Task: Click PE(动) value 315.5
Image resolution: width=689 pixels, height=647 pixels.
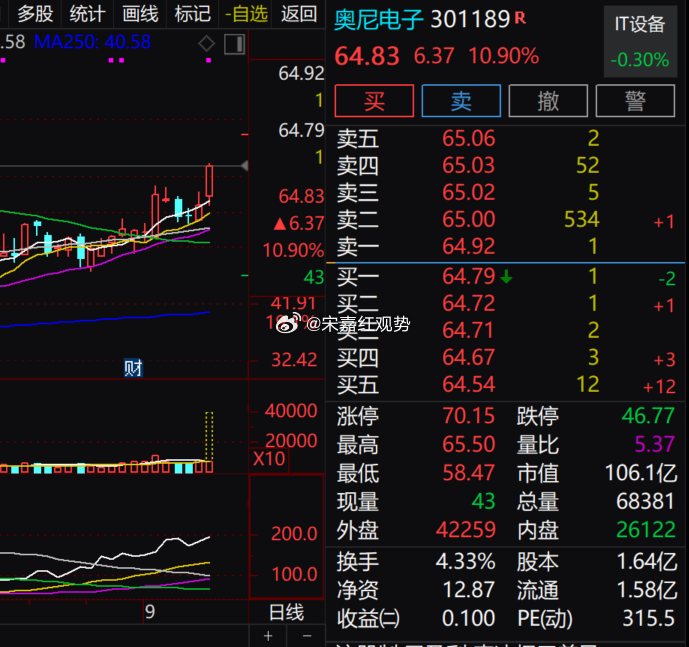Action: 648,619
